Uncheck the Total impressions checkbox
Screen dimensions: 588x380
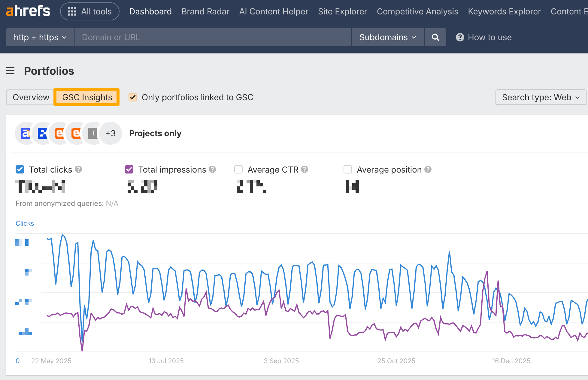click(129, 170)
